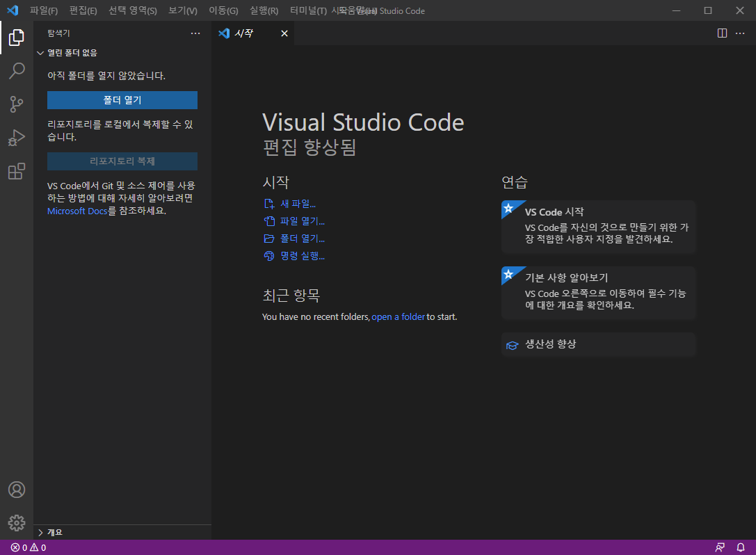Open the 편집(E) menu
Screen dimensions: 756x555
(x=83, y=10)
